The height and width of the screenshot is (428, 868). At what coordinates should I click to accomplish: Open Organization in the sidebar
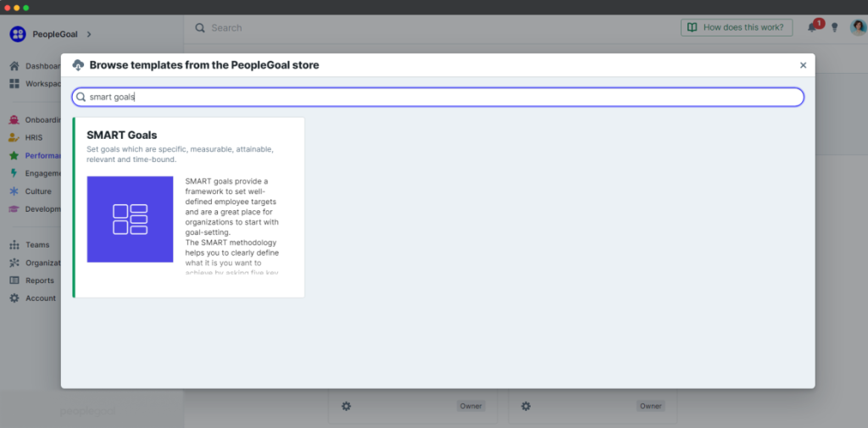35,263
